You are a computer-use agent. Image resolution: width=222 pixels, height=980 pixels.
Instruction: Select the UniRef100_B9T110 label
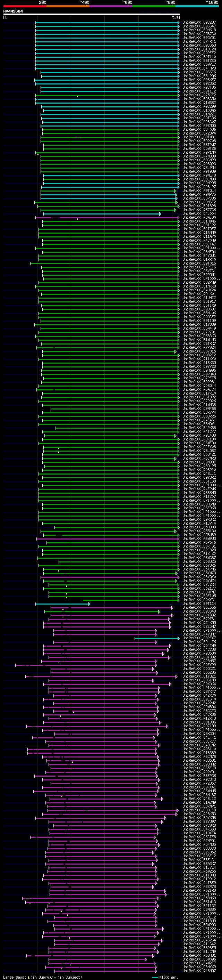(199, 57)
